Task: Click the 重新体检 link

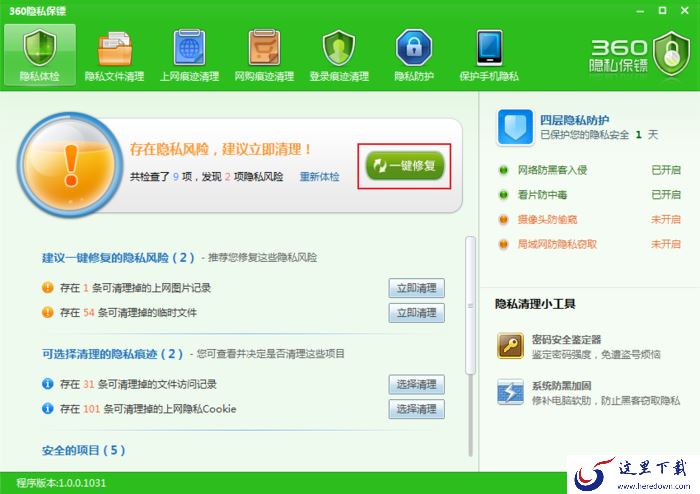Action: pyautogui.click(x=319, y=177)
